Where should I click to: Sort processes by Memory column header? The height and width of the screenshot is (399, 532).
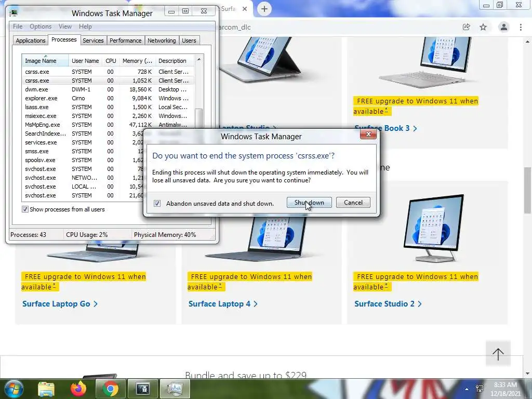[x=137, y=61]
